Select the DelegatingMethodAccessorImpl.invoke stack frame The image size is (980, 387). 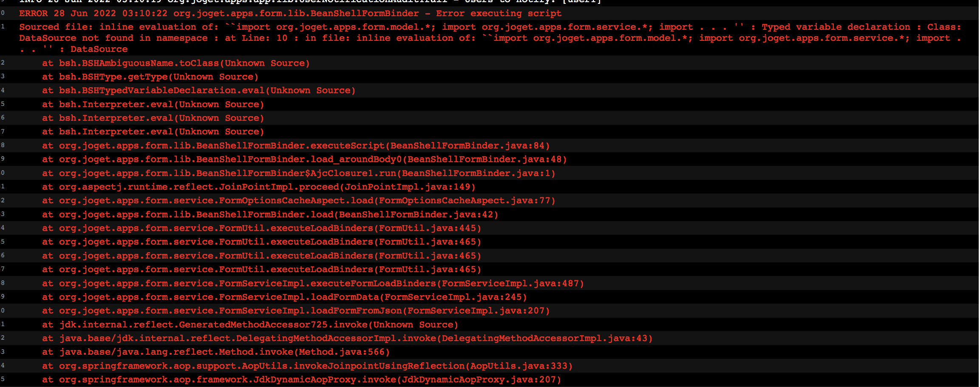click(347, 338)
